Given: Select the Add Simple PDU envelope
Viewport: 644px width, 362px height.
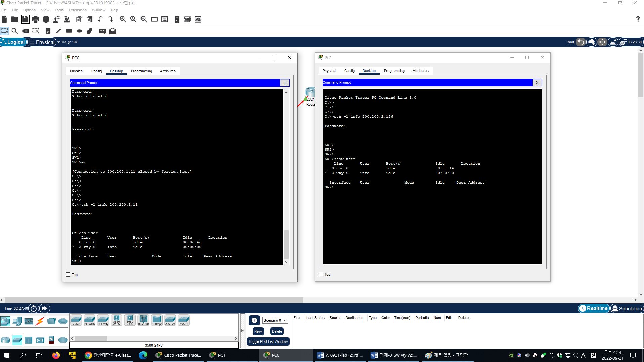Looking at the screenshot, I should click(102, 31).
